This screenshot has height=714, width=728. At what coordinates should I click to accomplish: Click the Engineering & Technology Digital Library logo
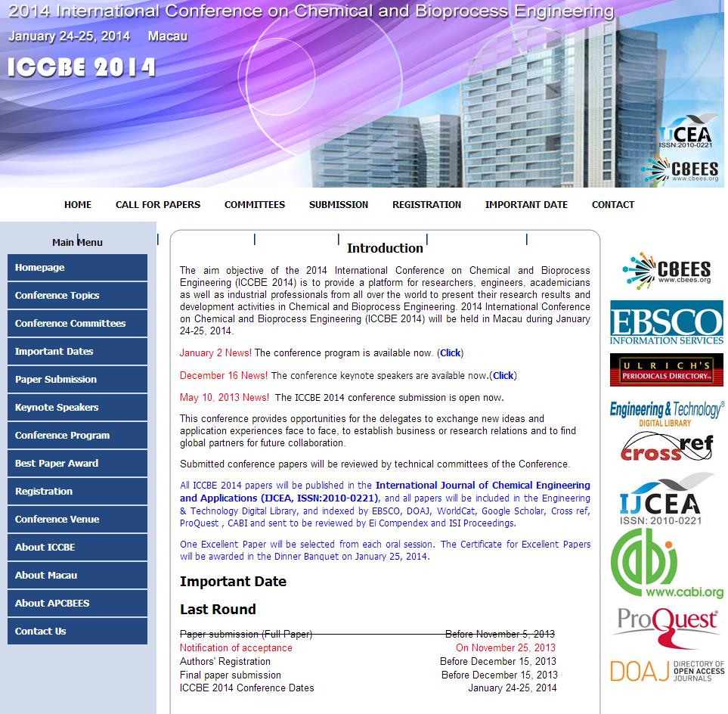click(666, 413)
